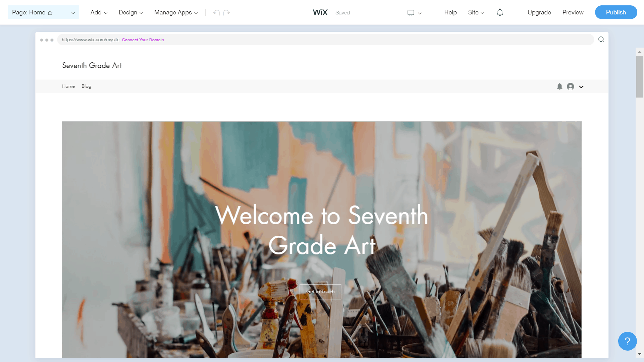
Task: Click the member avatar icon in the site nav
Action: pyautogui.click(x=570, y=86)
